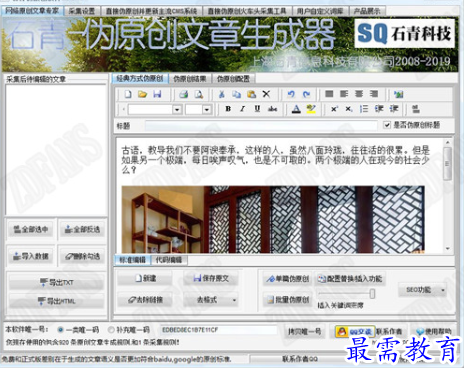
Task: Click the 全部反选 button
Action: [82, 229]
